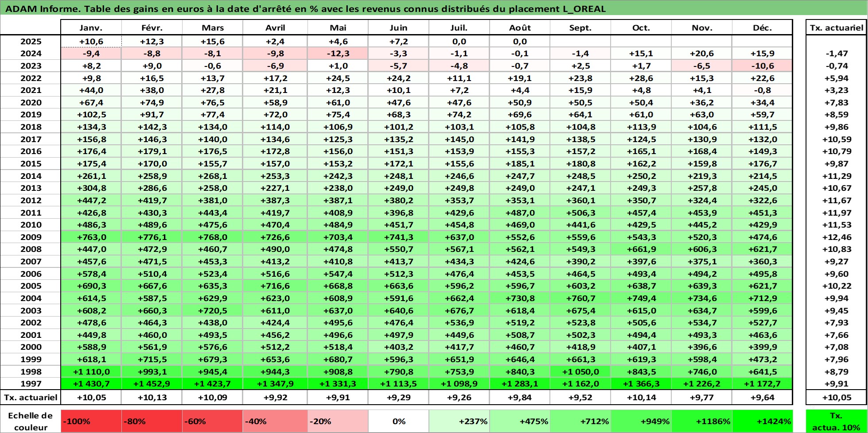Click the -20% pink color swatch
868x433 pixels.
tap(338, 421)
